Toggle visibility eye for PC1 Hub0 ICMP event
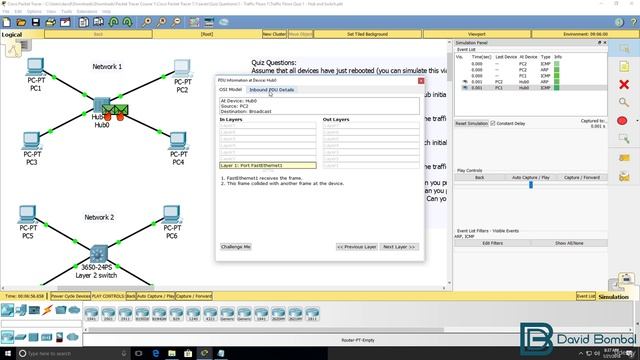Image resolution: width=640 pixels, height=360 pixels. click(464, 88)
